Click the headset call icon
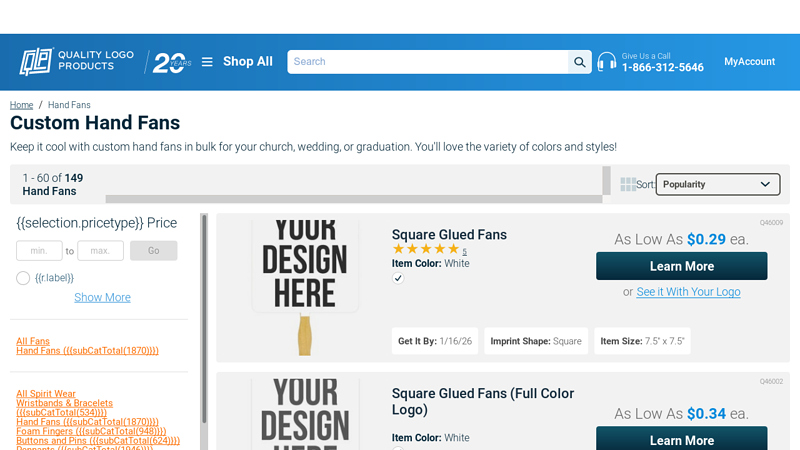The width and height of the screenshot is (800, 450). click(607, 62)
